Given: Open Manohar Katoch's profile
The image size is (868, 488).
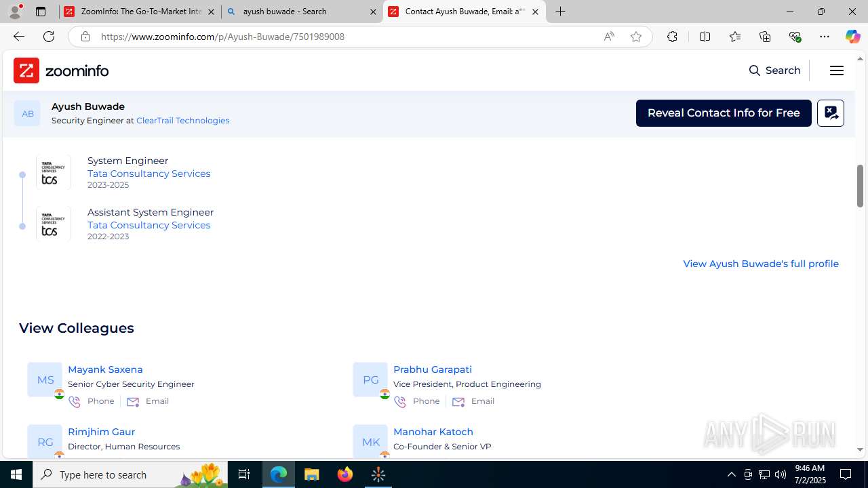Looking at the screenshot, I should click(433, 432).
